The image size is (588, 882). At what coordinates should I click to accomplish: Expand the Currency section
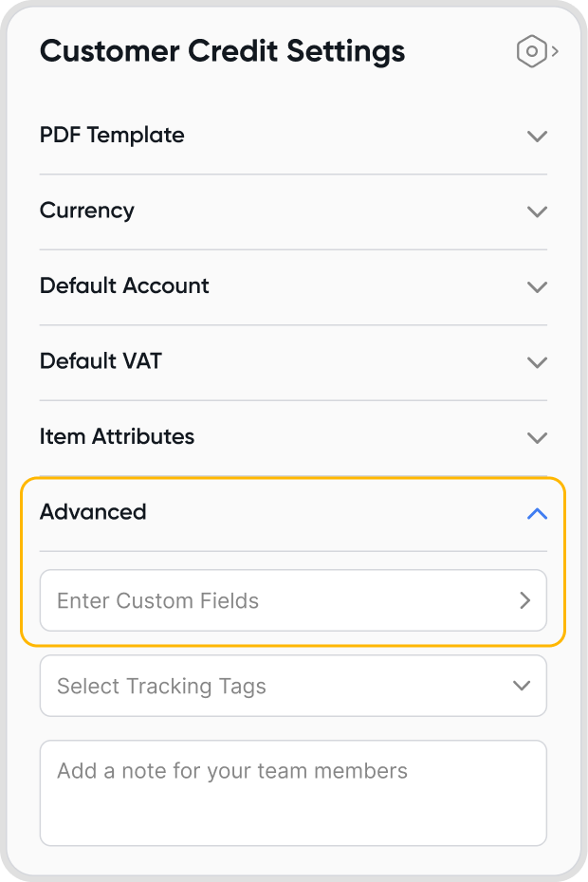(87, 211)
